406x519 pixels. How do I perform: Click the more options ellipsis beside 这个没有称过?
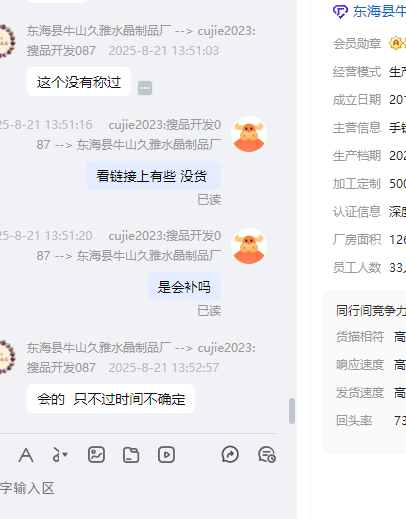click(x=145, y=88)
